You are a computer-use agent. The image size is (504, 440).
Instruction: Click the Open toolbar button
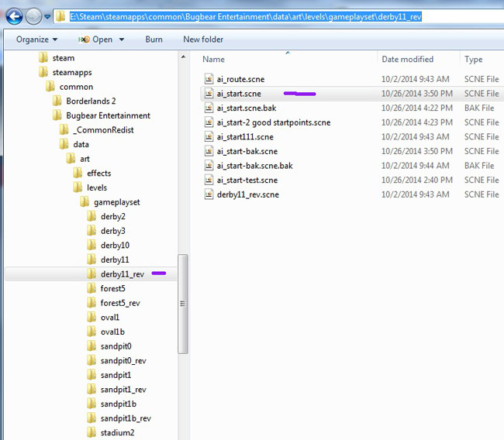(x=95, y=40)
